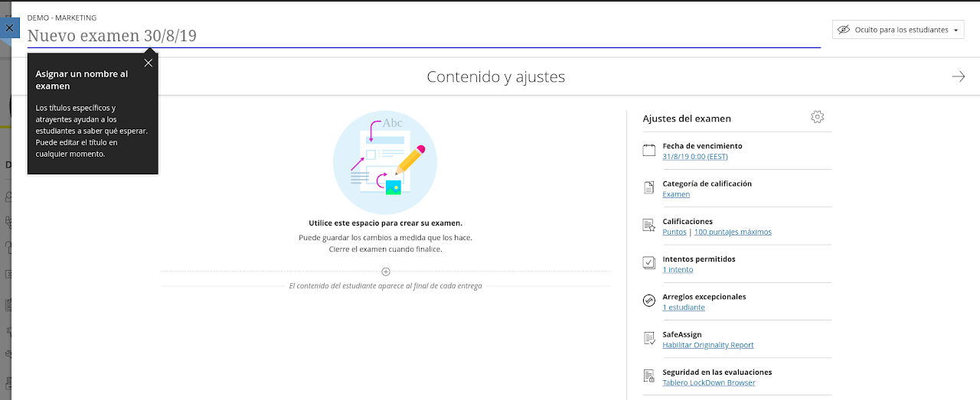This screenshot has height=400, width=980.
Task: Click the Arreglos excepcionales icon
Action: point(649,301)
